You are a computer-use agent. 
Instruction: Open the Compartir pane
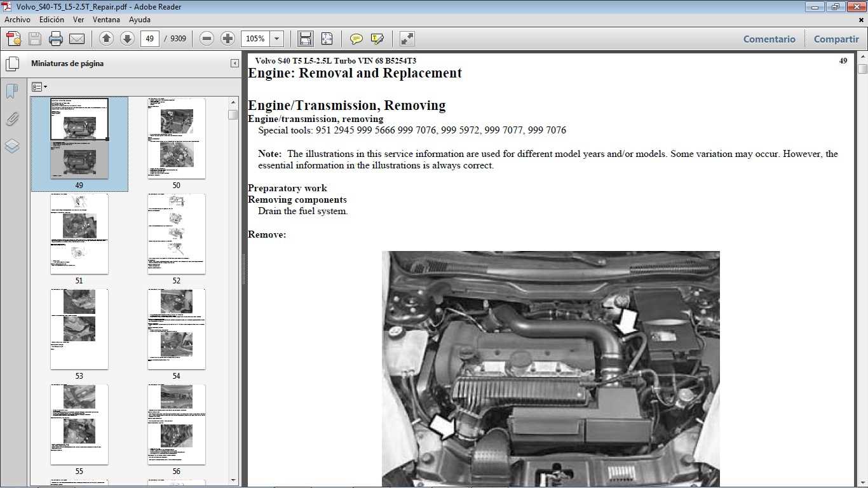[x=836, y=39]
